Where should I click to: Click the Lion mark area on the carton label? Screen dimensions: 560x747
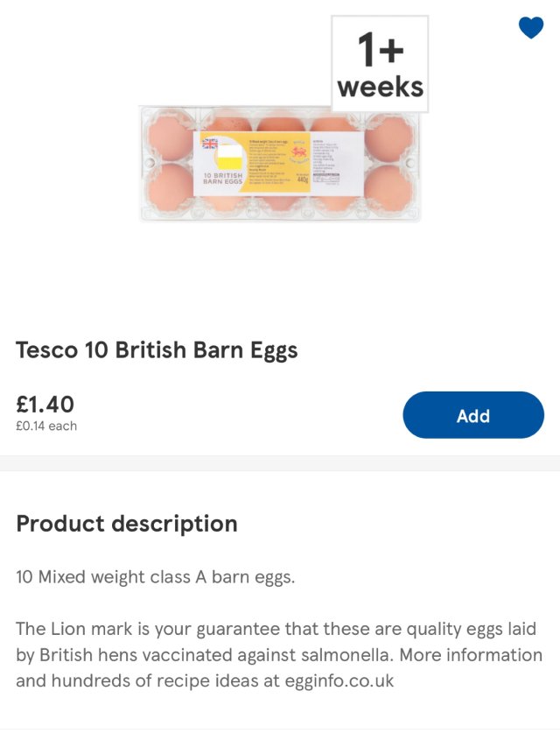click(299, 152)
